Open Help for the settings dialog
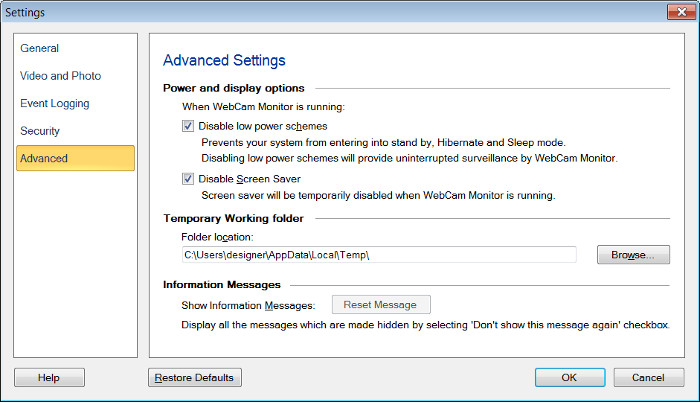 point(49,377)
